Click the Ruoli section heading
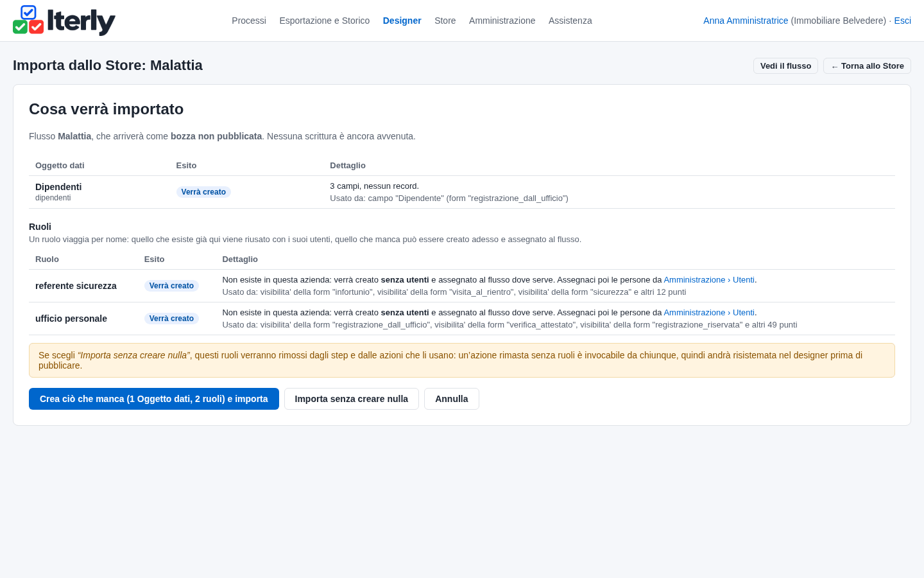Image resolution: width=924 pixels, height=578 pixels. click(40, 227)
